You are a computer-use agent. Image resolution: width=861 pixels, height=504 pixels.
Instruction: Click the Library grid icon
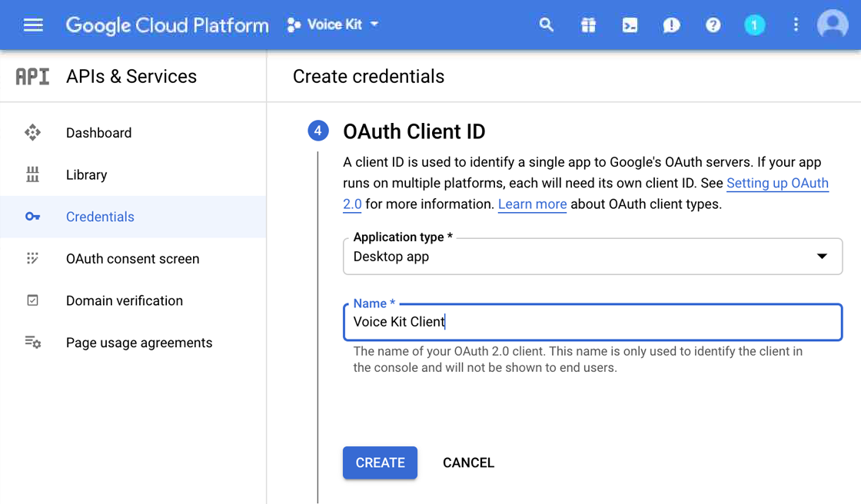pyautogui.click(x=32, y=174)
